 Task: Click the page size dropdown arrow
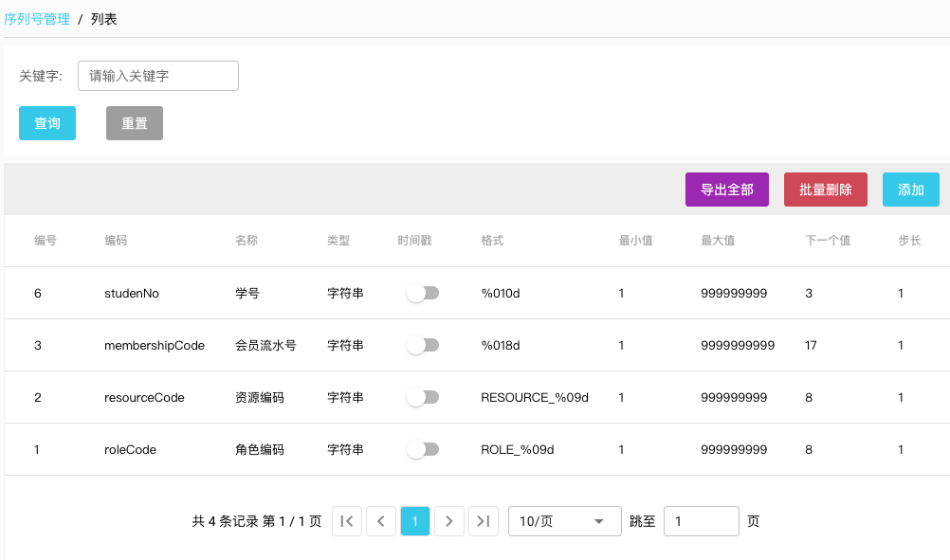tap(599, 521)
